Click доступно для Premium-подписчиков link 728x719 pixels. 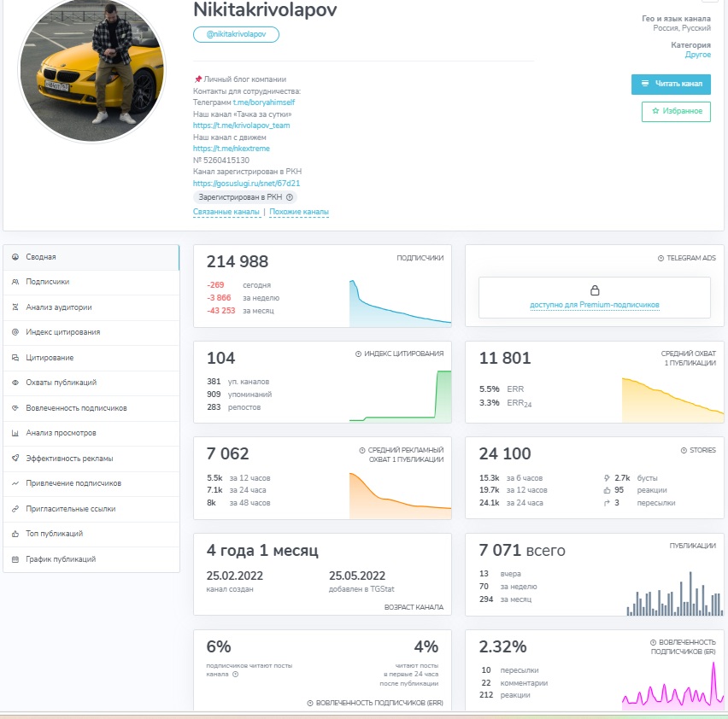(x=595, y=305)
